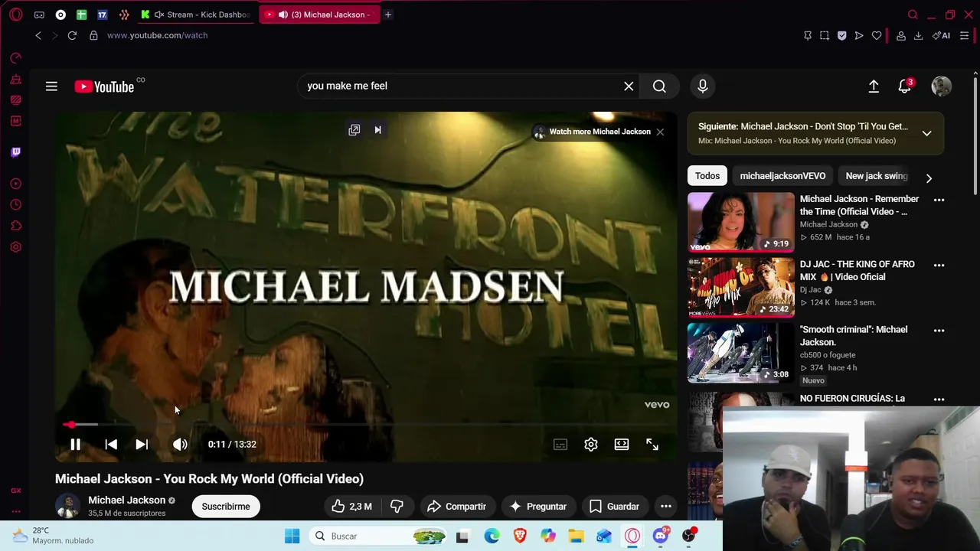Open the Michael Jackson channel avatar
Image resolution: width=980 pixels, height=551 pixels.
point(67,506)
